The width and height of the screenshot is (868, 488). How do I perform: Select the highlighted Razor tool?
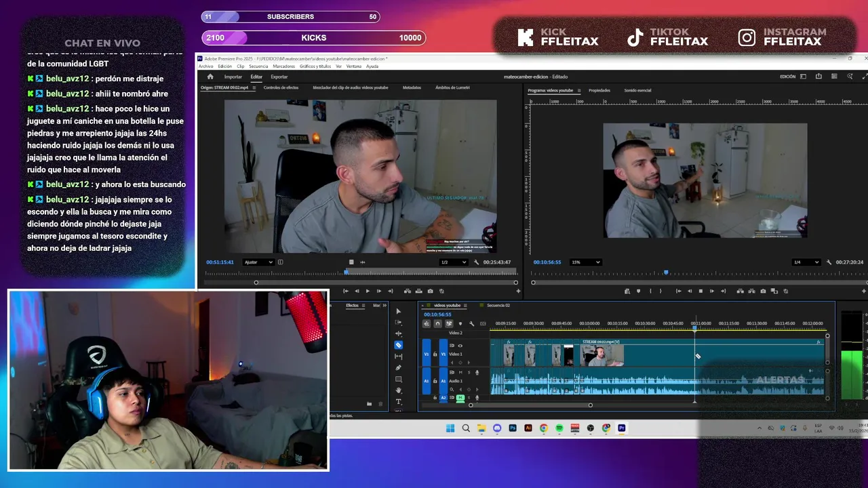[399, 345]
